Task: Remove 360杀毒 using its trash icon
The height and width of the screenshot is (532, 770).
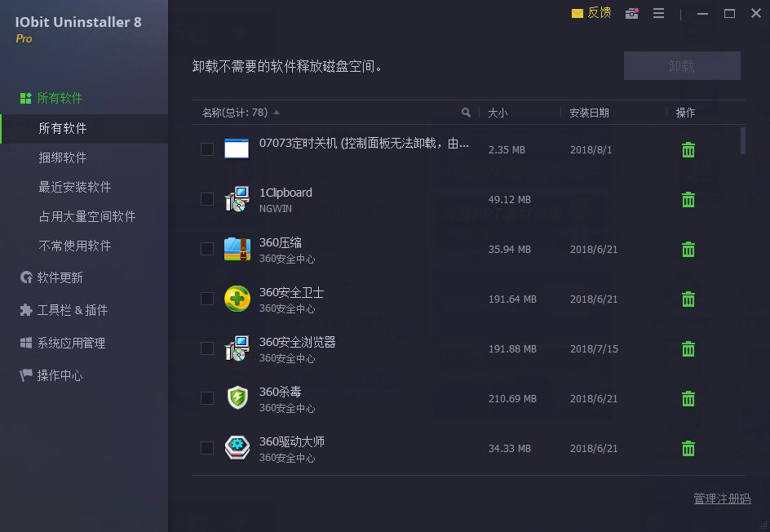Action: point(688,398)
